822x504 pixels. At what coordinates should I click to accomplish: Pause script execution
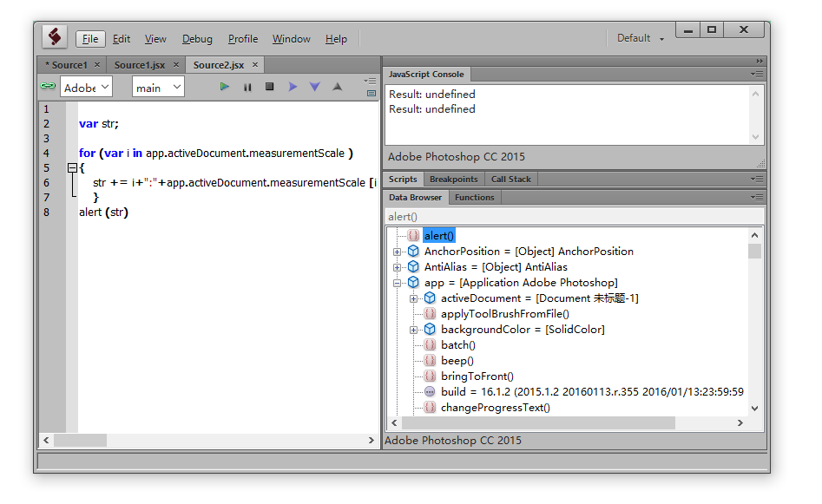pos(247,87)
